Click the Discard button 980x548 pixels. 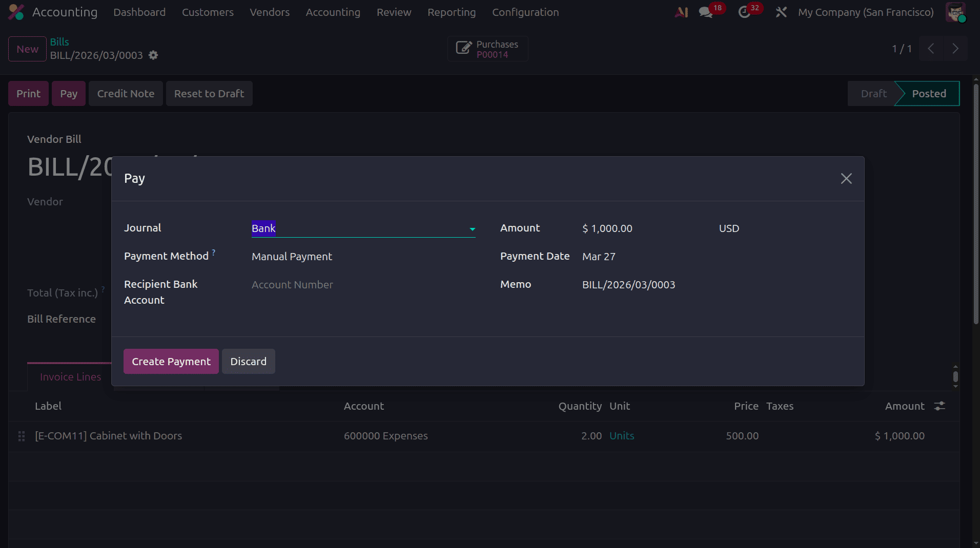pos(248,361)
